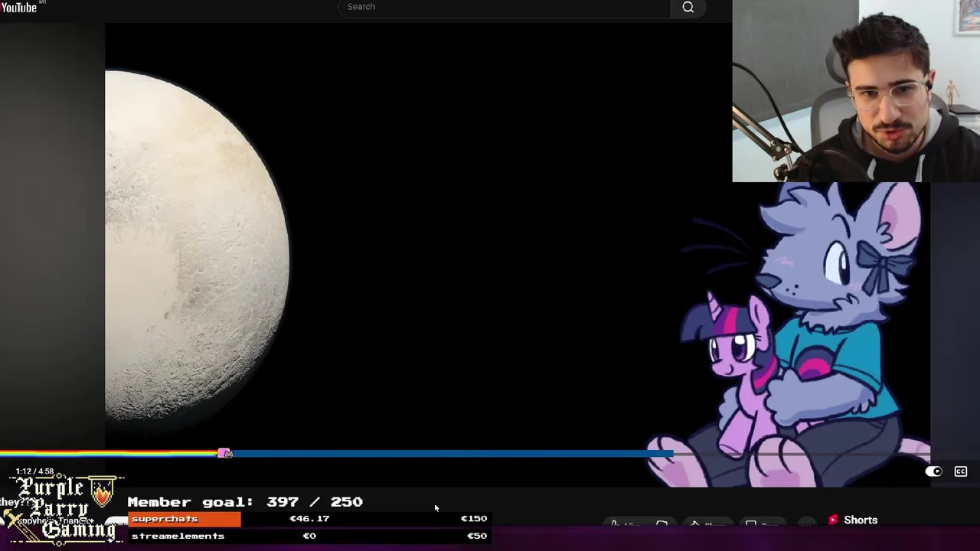
Task: Toggle closed captions CC button
Action: (961, 471)
